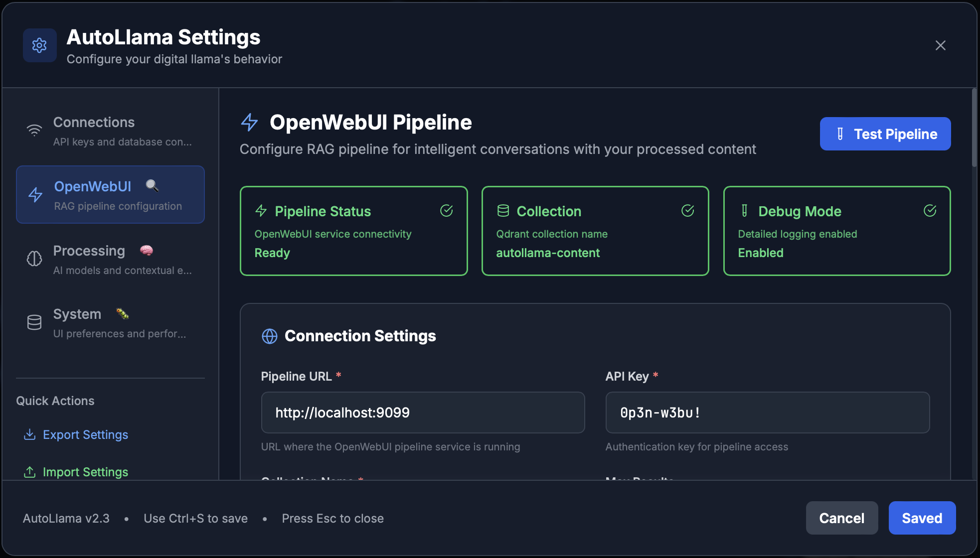The height and width of the screenshot is (558, 980).
Task: Click the test tube icon in Test Pipeline
Action: pyautogui.click(x=840, y=134)
